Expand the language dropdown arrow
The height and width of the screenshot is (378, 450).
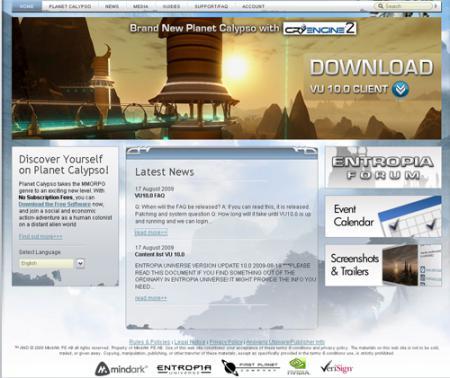point(80,263)
